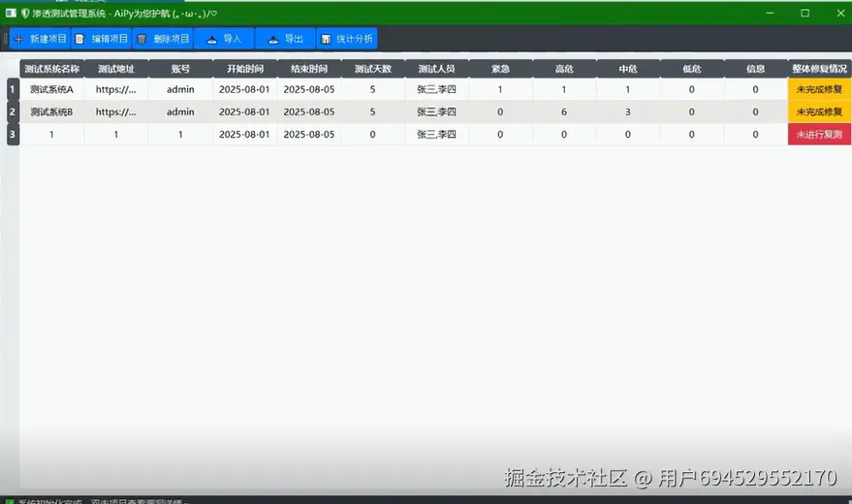Click the 测试人员 column header
This screenshot has height=504, width=852.
(436, 69)
